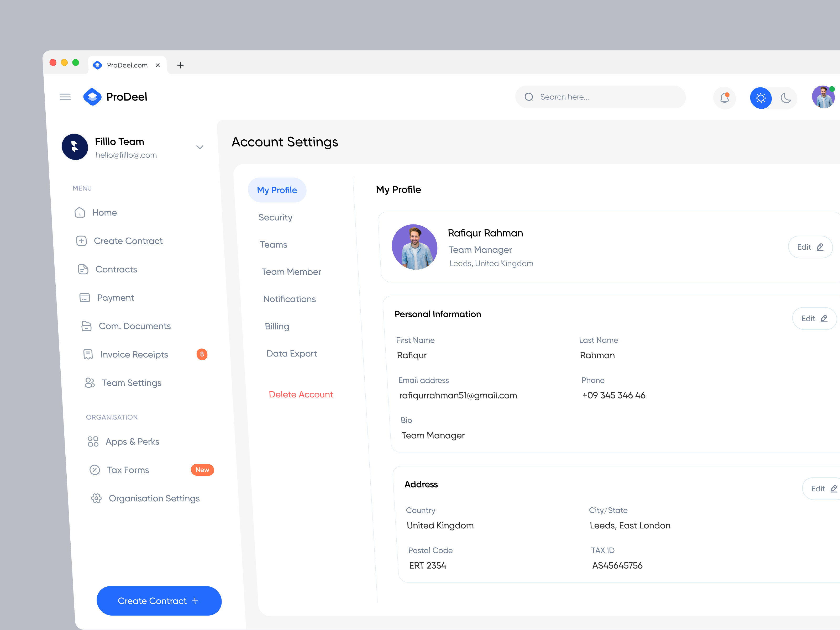Expand the Filllo Team account switcher
The image size is (840, 630).
pyautogui.click(x=200, y=147)
